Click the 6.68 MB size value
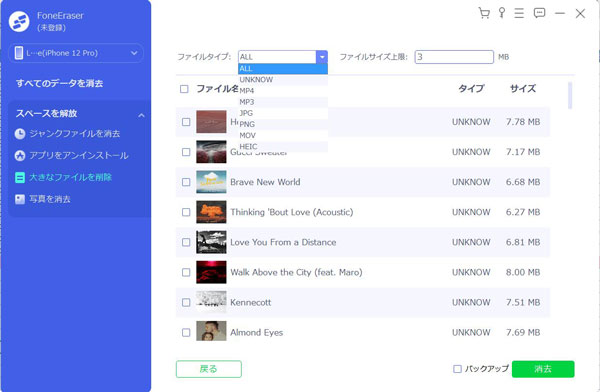600x392 pixels. pos(523,182)
